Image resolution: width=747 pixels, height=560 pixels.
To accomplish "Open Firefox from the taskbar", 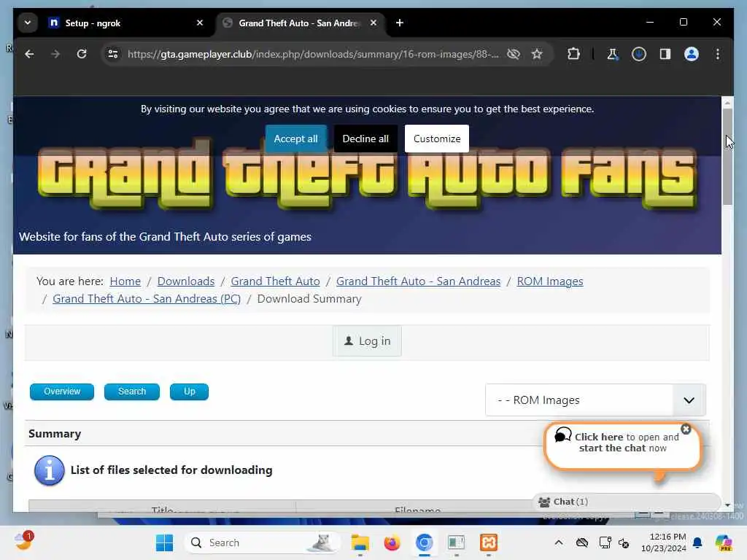I will pyautogui.click(x=392, y=542).
